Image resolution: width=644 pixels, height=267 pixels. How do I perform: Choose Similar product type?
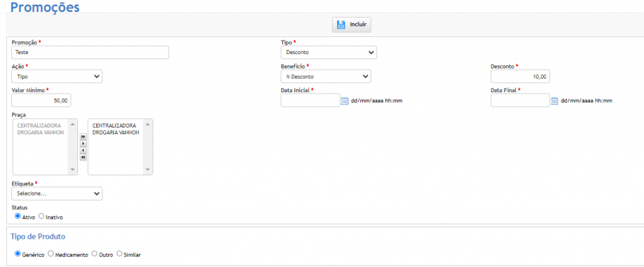click(x=119, y=254)
